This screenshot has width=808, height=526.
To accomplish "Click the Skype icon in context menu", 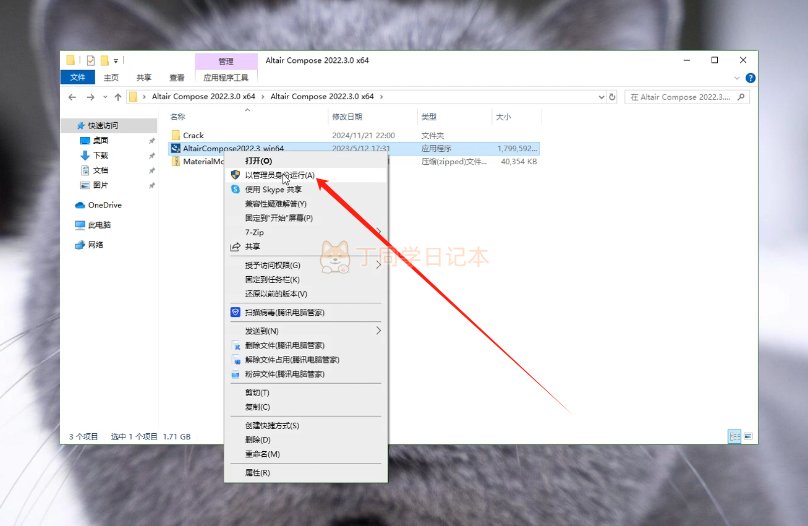I will click(235, 190).
